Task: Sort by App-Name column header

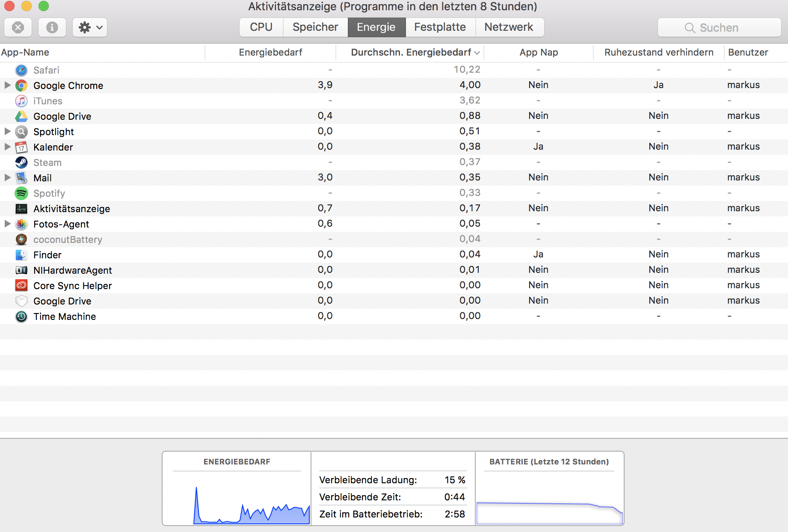Action: (x=102, y=53)
